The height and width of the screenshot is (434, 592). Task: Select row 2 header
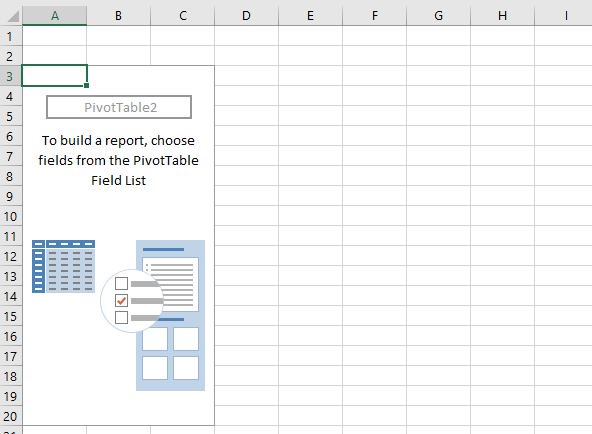click(11, 56)
